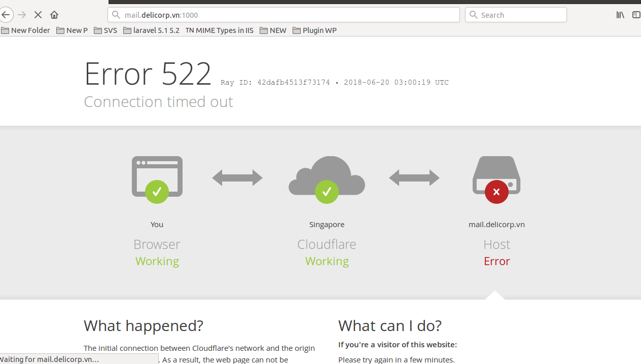Open the home page via house icon
This screenshot has height=364, width=641.
point(54,15)
